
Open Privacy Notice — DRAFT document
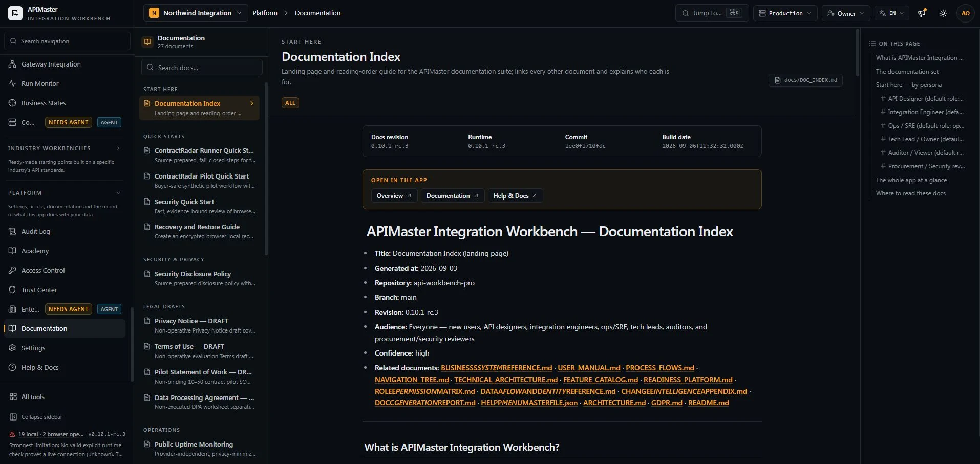click(200, 325)
